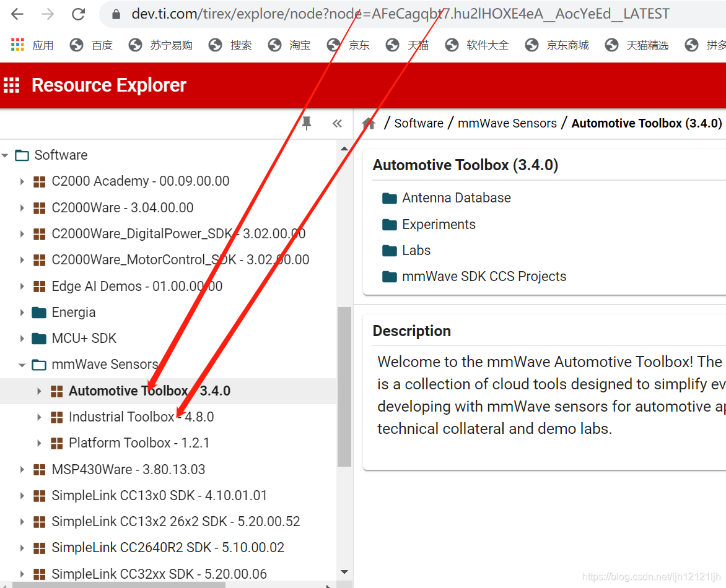This screenshot has height=588, width=726.
Task: Expand C2000 Academy - 00.09.00.00 node
Action: tap(22, 181)
